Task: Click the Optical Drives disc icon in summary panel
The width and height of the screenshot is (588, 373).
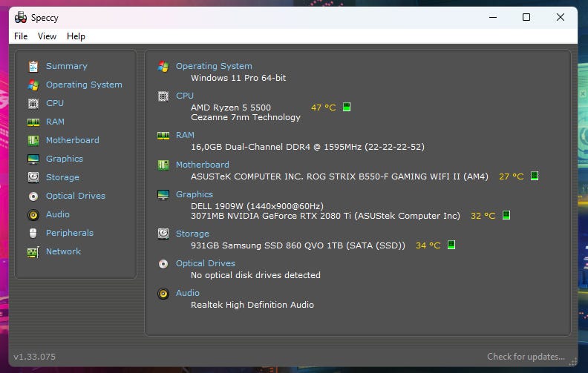Action: tap(163, 264)
